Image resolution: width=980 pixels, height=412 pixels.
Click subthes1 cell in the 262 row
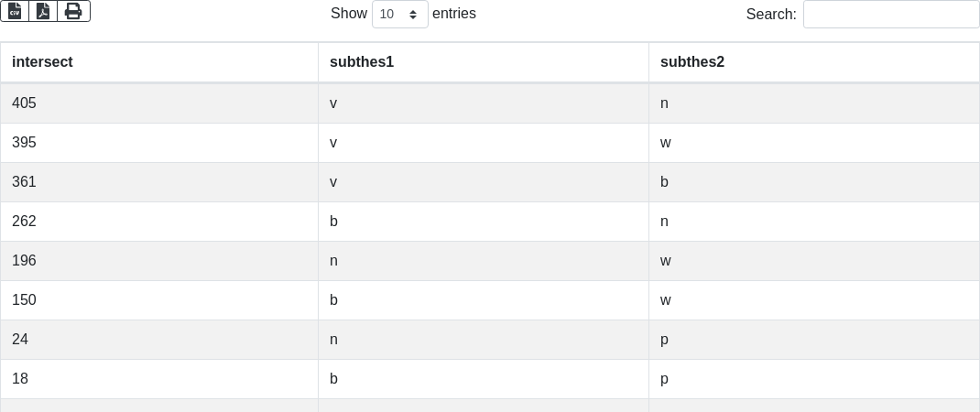coord(333,222)
